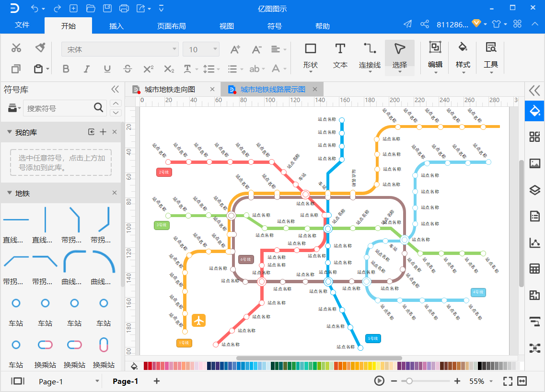This screenshot has height=392, width=545.
Task: Click the zoom in plus button
Action: [457, 381]
